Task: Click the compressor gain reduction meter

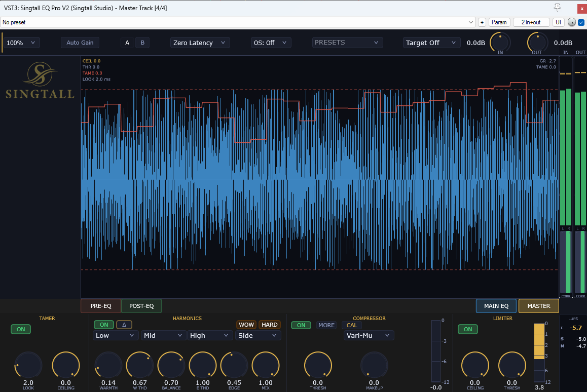Action: (436, 351)
